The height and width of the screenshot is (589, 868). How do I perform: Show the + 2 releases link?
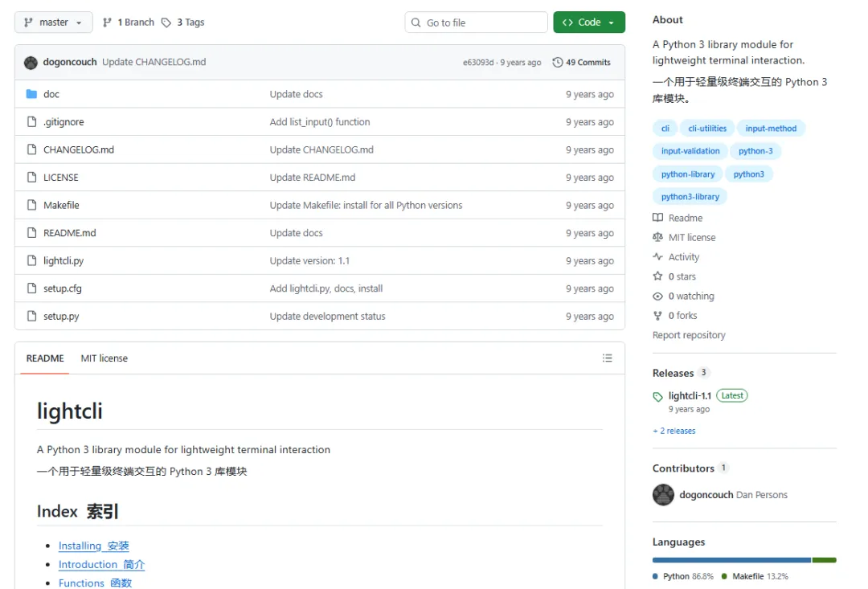pyautogui.click(x=674, y=431)
